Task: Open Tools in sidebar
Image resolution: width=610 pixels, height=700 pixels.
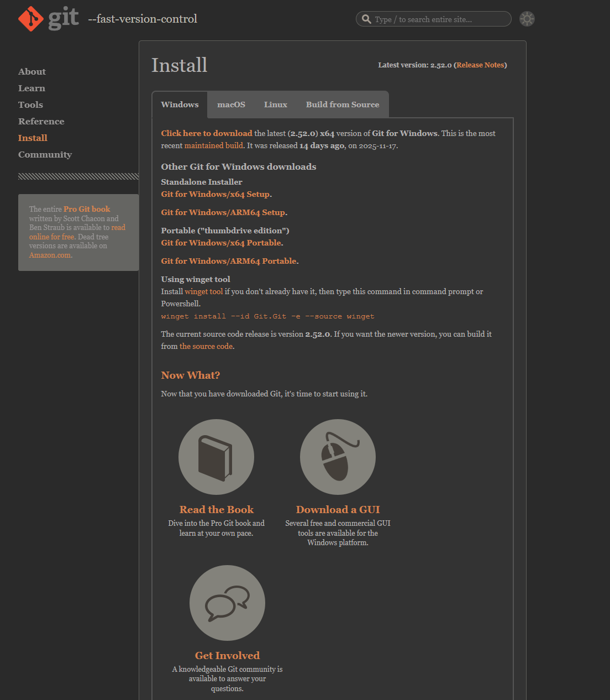Action: point(30,105)
